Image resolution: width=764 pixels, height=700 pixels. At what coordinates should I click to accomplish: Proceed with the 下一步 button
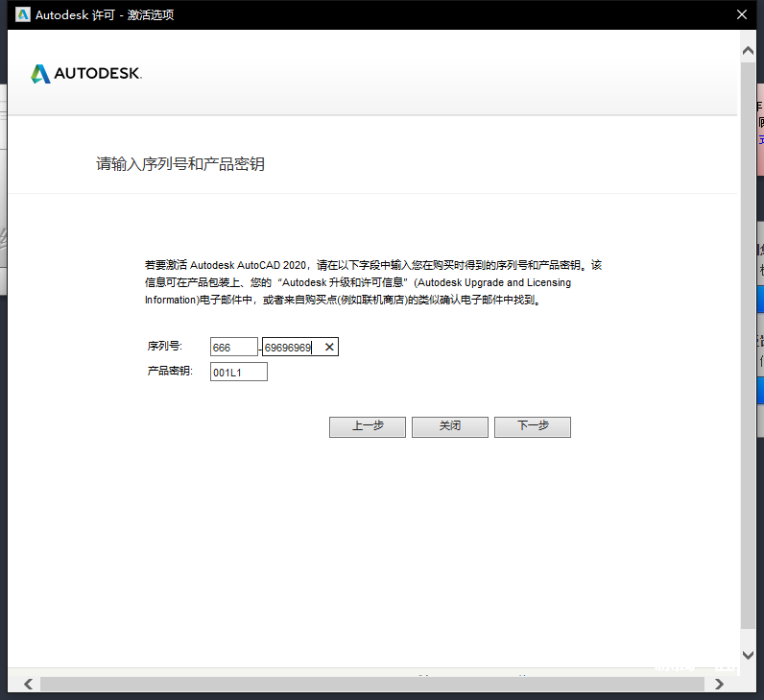click(532, 426)
